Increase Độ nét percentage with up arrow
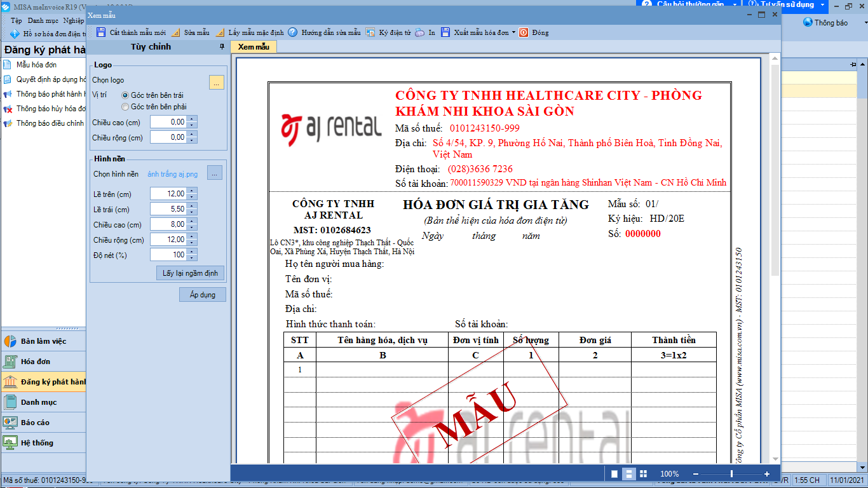 click(192, 252)
